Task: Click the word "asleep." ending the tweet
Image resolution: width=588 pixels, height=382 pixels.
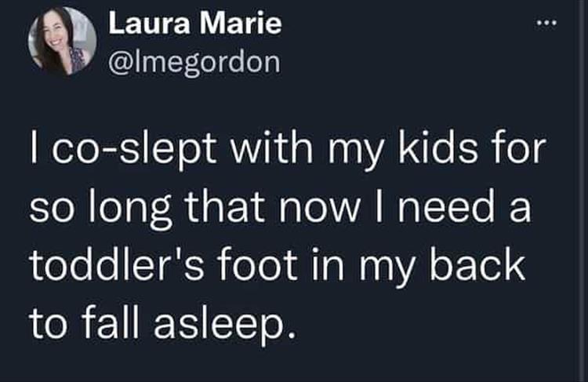Action: (x=222, y=324)
